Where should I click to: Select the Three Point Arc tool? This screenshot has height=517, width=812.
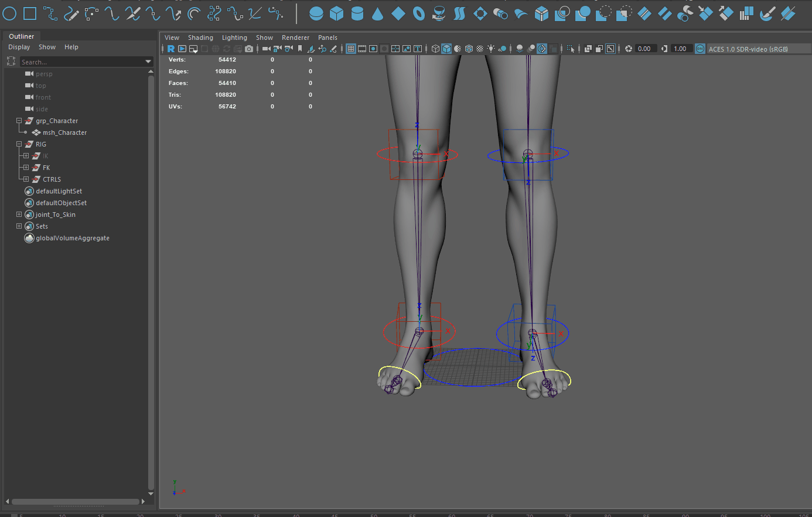point(92,13)
